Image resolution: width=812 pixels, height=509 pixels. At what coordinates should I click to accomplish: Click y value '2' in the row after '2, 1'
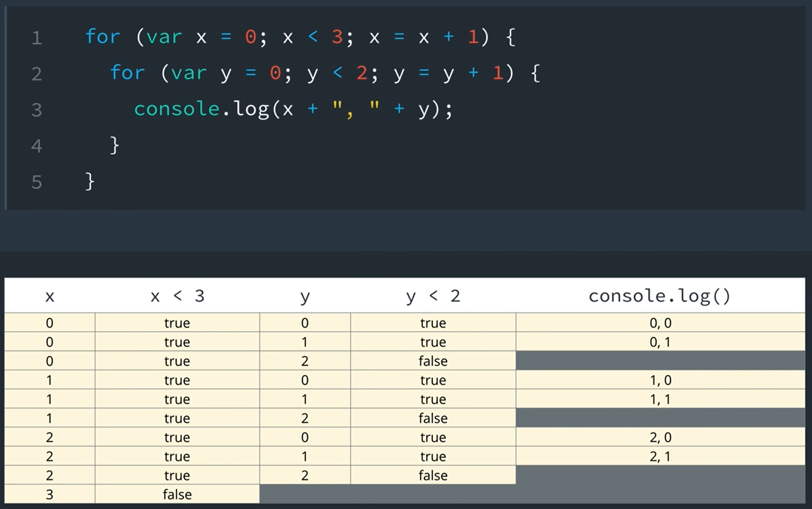[x=305, y=475]
